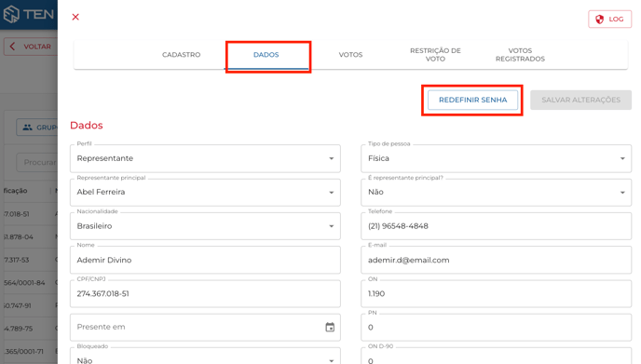Select background row ending 564/0001-84
641x364 pixels.
[31, 283]
